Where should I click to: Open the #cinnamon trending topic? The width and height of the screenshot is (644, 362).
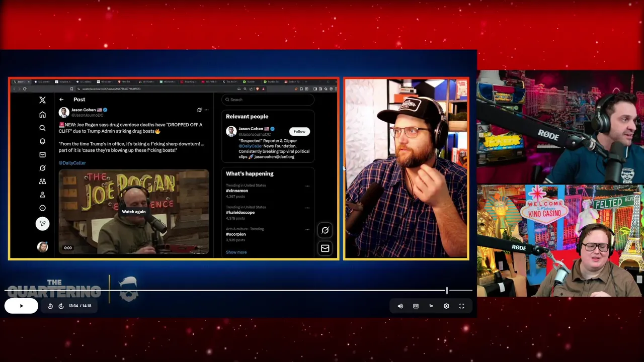click(237, 191)
